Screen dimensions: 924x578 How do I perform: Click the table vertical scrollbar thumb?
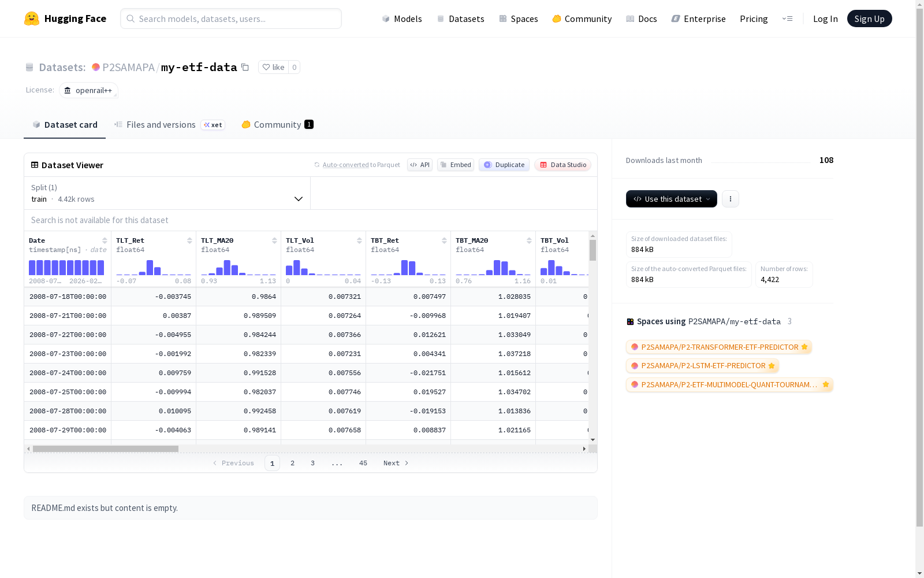point(593,250)
